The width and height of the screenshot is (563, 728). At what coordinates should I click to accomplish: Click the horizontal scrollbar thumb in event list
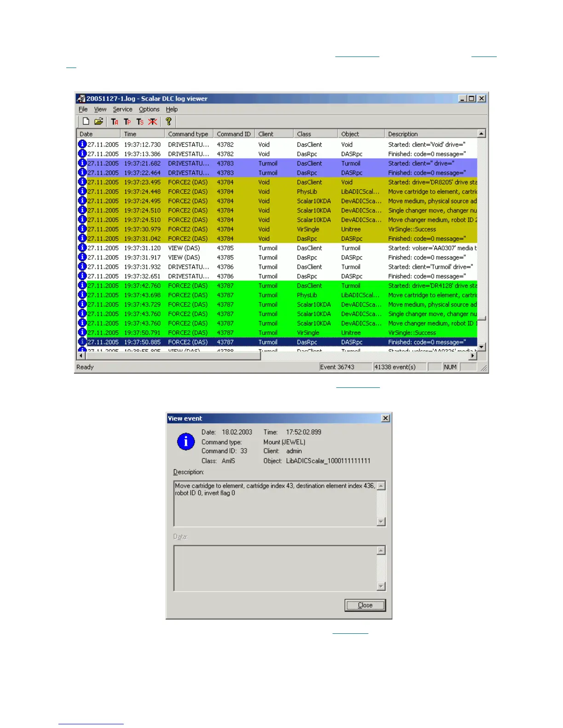[x=173, y=356]
